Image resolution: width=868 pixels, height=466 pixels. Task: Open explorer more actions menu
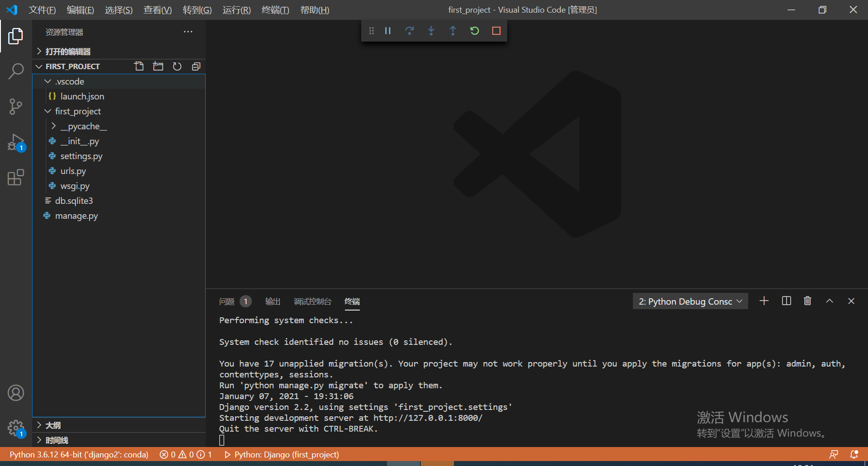click(x=188, y=32)
